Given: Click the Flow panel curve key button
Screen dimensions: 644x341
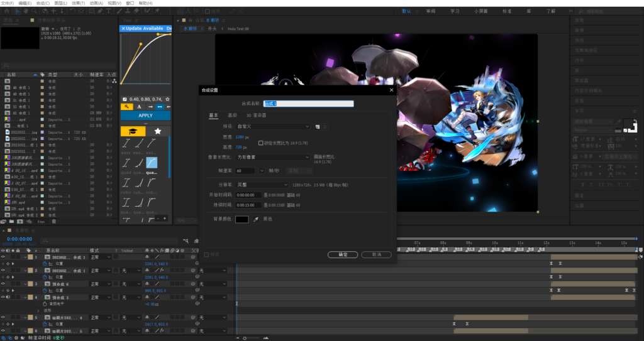Looking at the screenshot, I should tap(126, 107).
